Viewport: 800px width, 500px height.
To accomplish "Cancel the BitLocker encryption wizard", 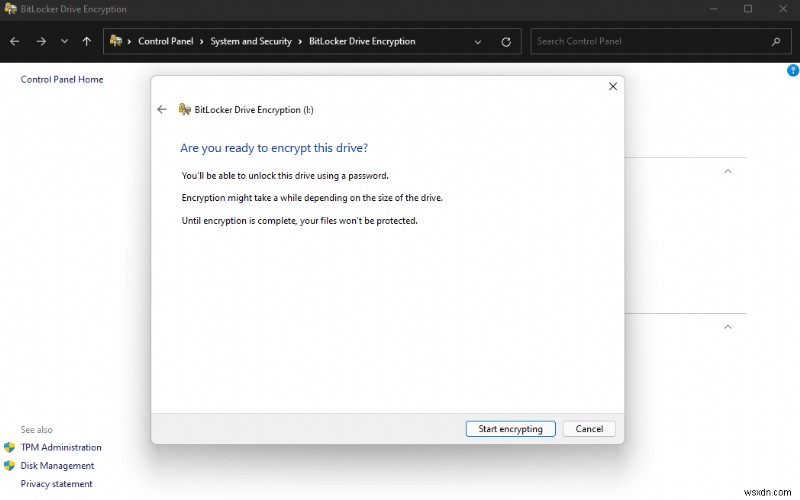I will click(x=589, y=429).
